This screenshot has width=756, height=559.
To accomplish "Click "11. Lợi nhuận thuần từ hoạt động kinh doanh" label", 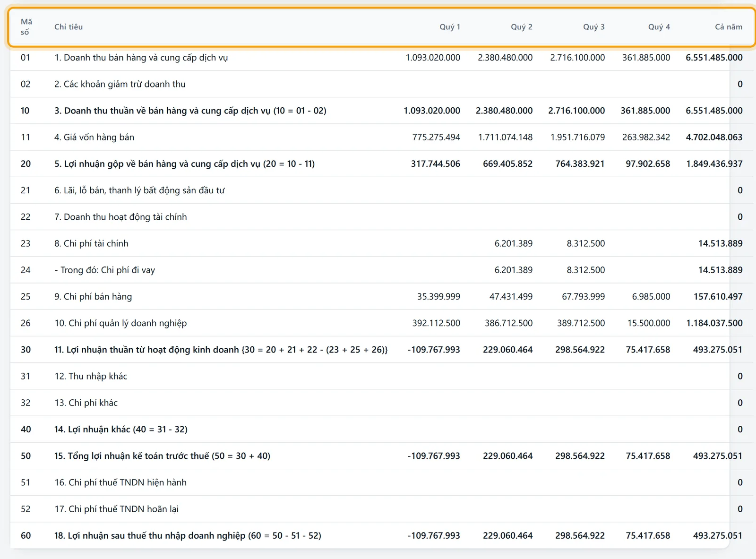I will [x=221, y=350].
